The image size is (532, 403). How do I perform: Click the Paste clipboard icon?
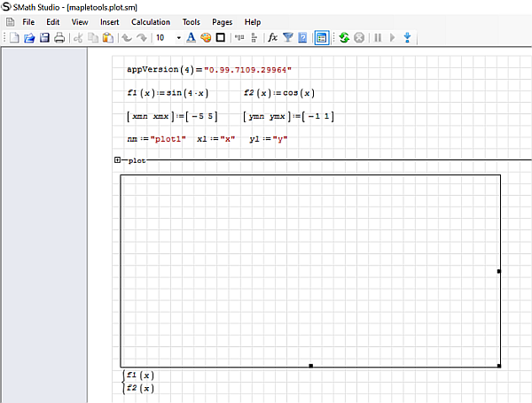click(108, 38)
